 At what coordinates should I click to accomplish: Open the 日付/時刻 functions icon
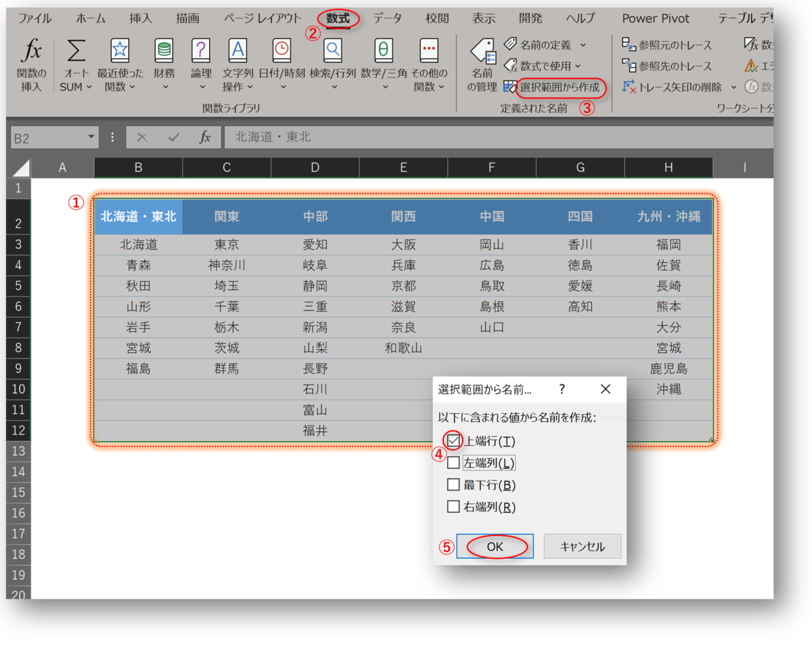(x=281, y=51)
